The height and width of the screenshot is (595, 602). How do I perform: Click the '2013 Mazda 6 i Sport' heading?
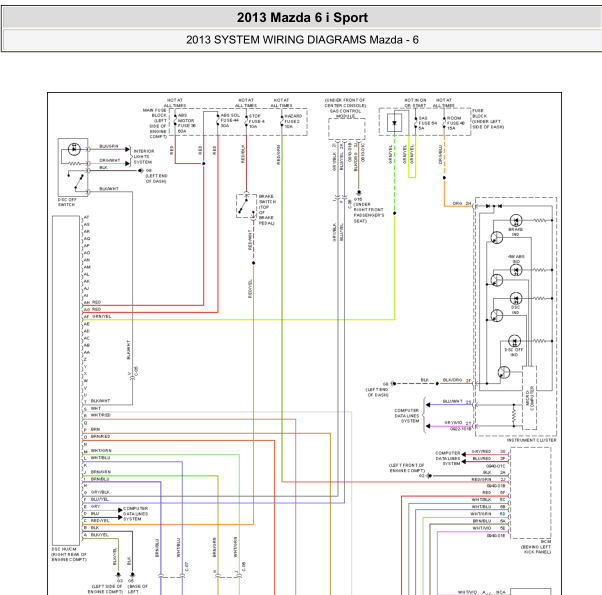coord(302,18)
